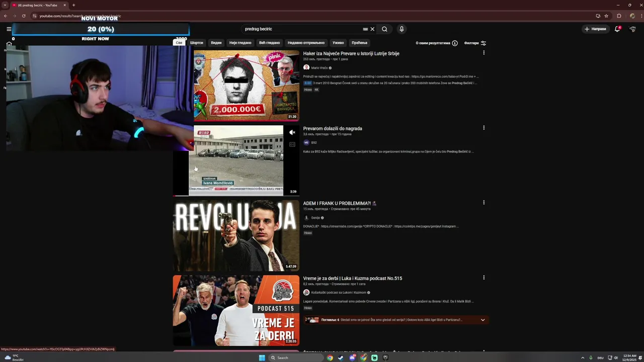The height and width of the screenshot is (362, 644).
Task: Select the 'Праћења' filter chip
Action: [x=360, y=43]
